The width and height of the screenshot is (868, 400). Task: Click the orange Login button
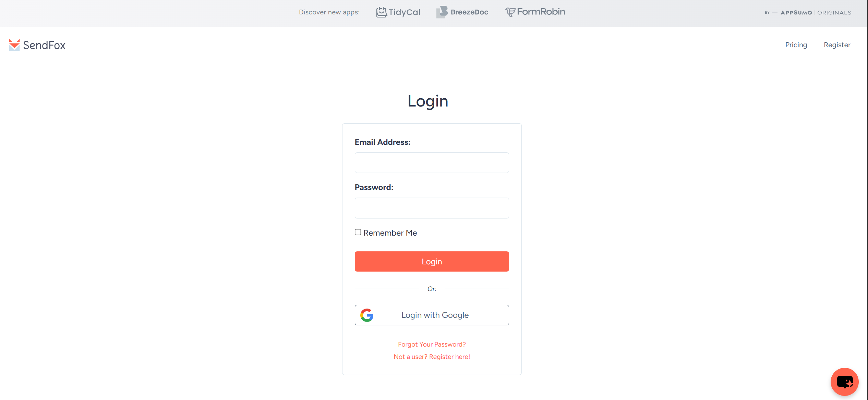[432, 262]
